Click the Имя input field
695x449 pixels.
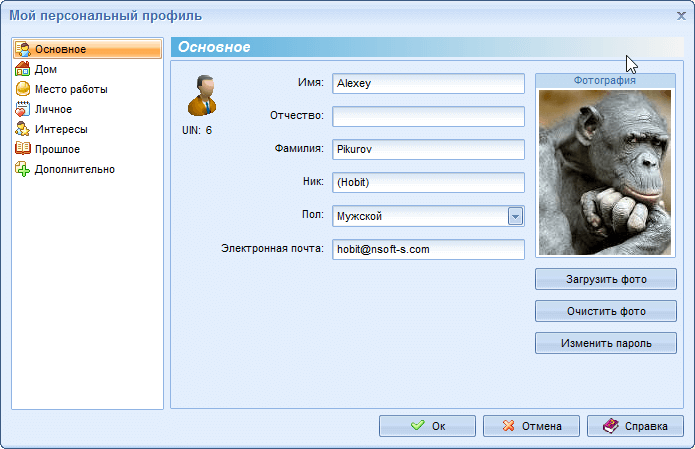pos(428,83)
